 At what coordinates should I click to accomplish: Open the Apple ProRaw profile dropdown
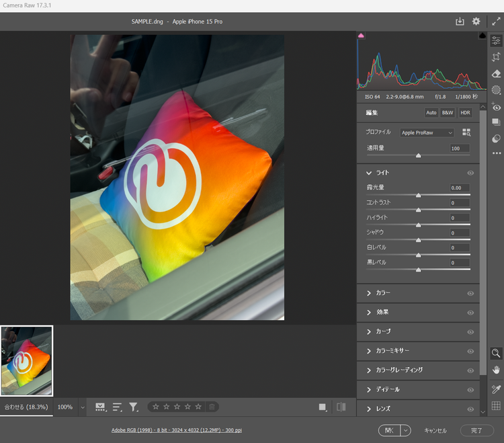[427, 132]
